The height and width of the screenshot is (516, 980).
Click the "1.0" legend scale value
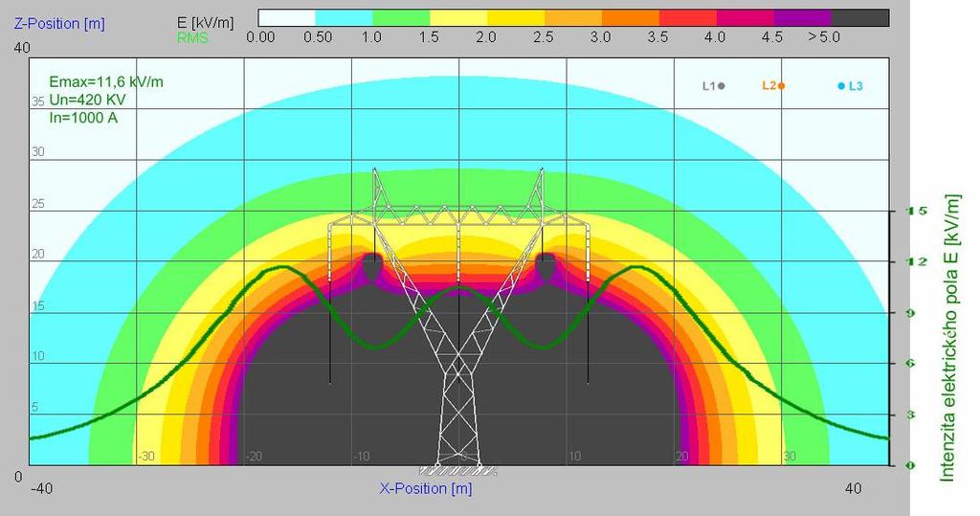(x=371, y=37)
